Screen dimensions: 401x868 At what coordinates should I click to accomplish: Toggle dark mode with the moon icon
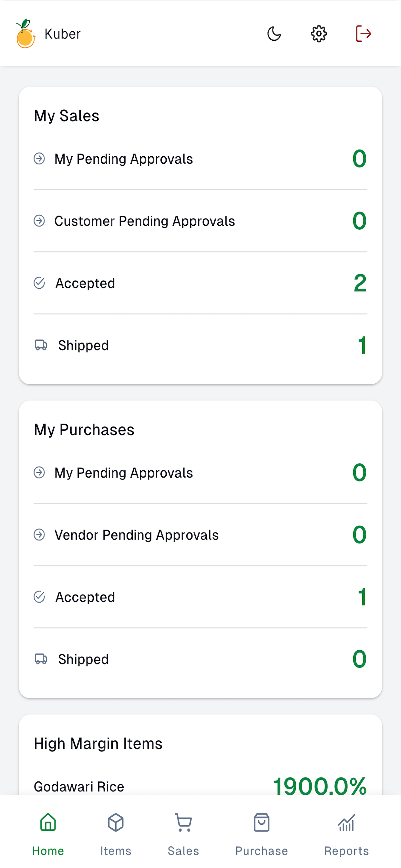tap(274, 34)
